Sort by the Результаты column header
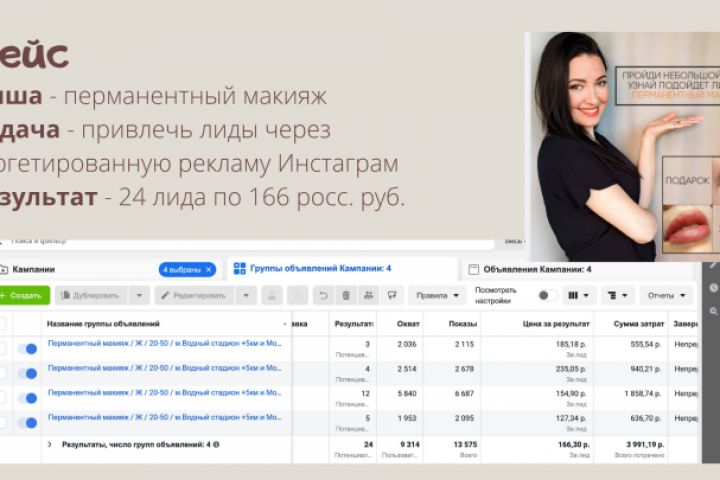Image resolution: width=720 pixels, height=480 pixels. (354, 324)
